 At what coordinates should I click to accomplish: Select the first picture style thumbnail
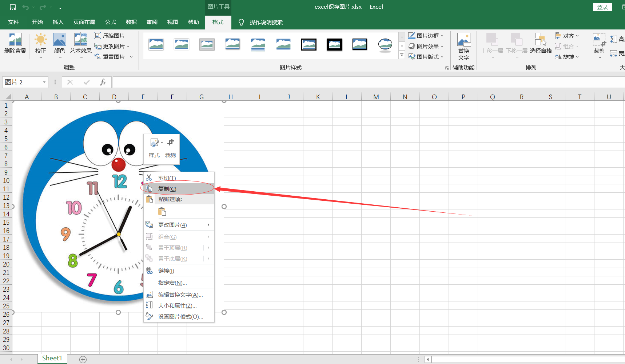click(156, 45)
